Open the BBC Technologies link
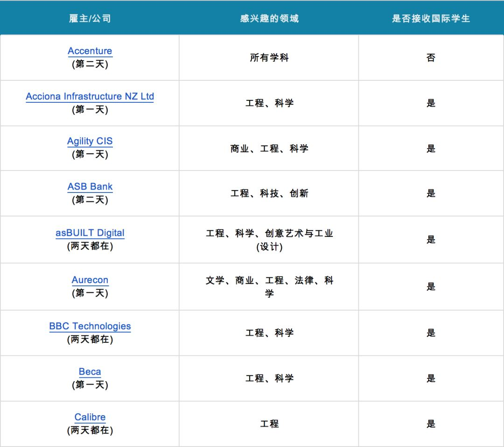This screenshot has width=504, height=447. [90, 326]
